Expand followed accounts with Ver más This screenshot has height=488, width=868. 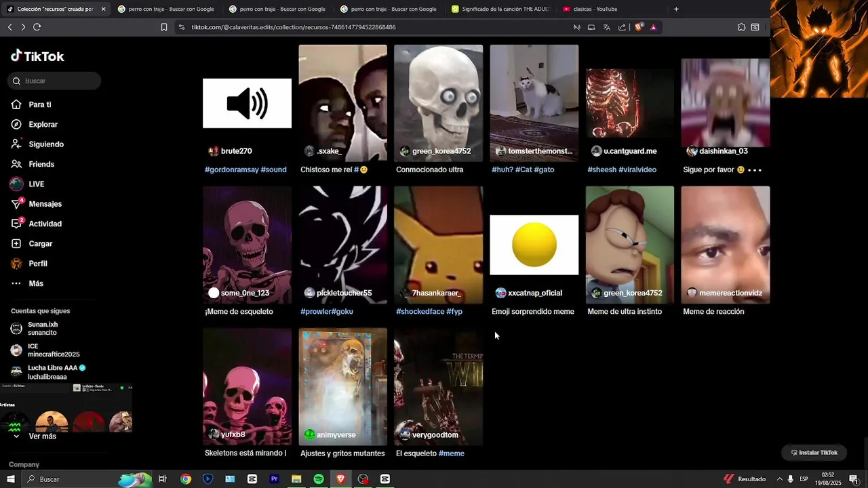(x=42, y=436)
